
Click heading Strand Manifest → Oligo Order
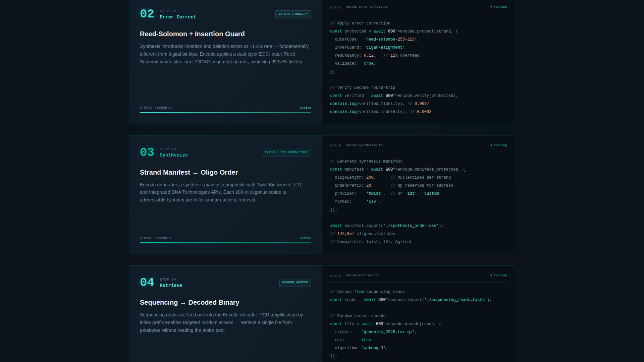coord(189,172)
